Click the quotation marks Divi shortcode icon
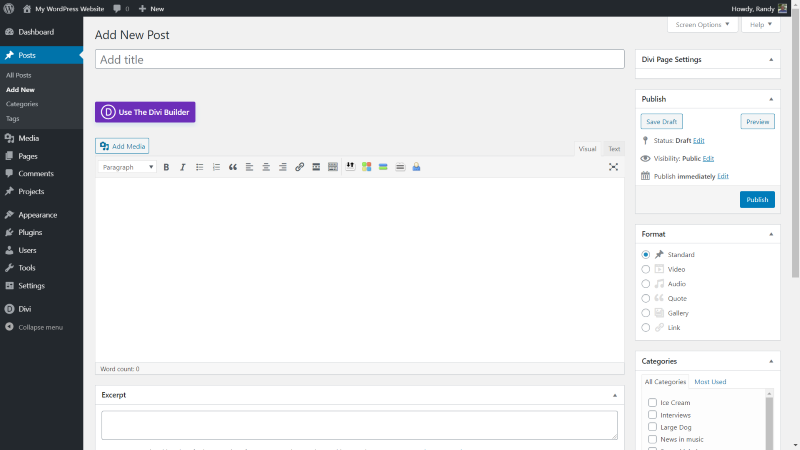Image resolution: width=800 pixels, height=450 pixels. pos(350,166)
